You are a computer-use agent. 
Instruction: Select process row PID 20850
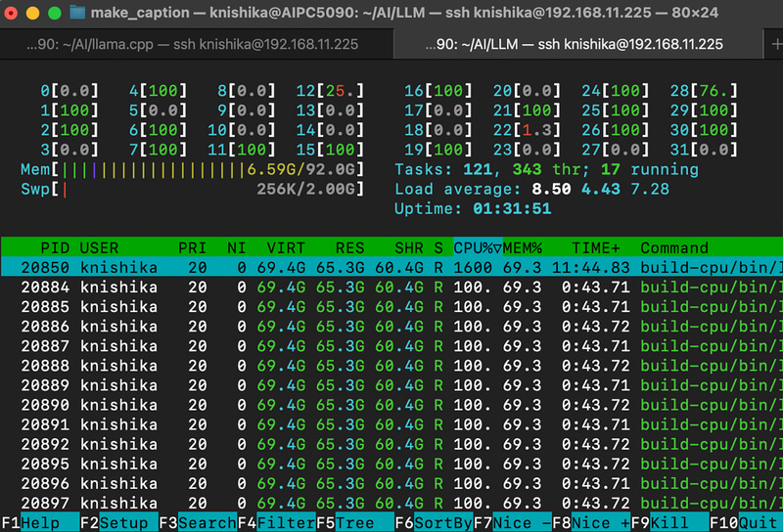(x=391, y=268)
